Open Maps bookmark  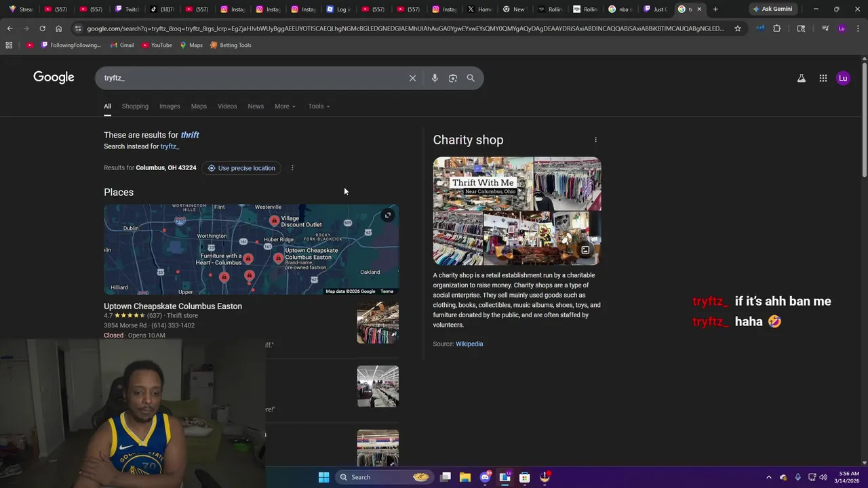pyautogui.click(x=191, y=45)
